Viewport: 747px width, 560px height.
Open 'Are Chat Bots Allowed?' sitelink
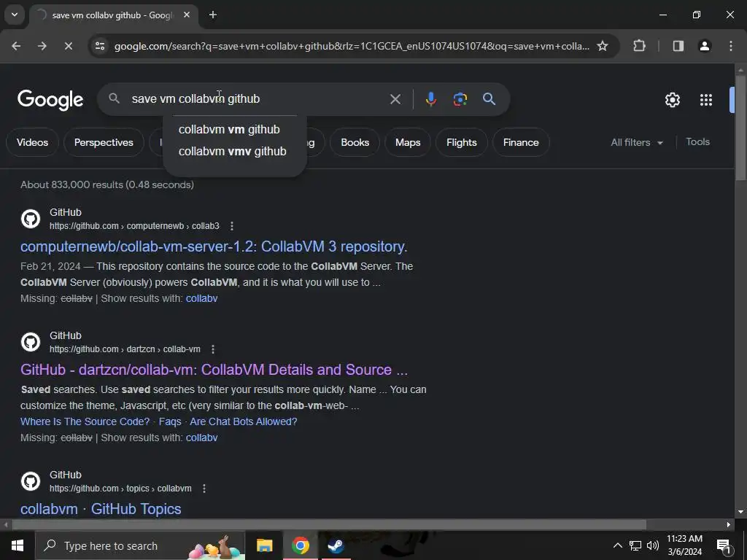point(244,421)
